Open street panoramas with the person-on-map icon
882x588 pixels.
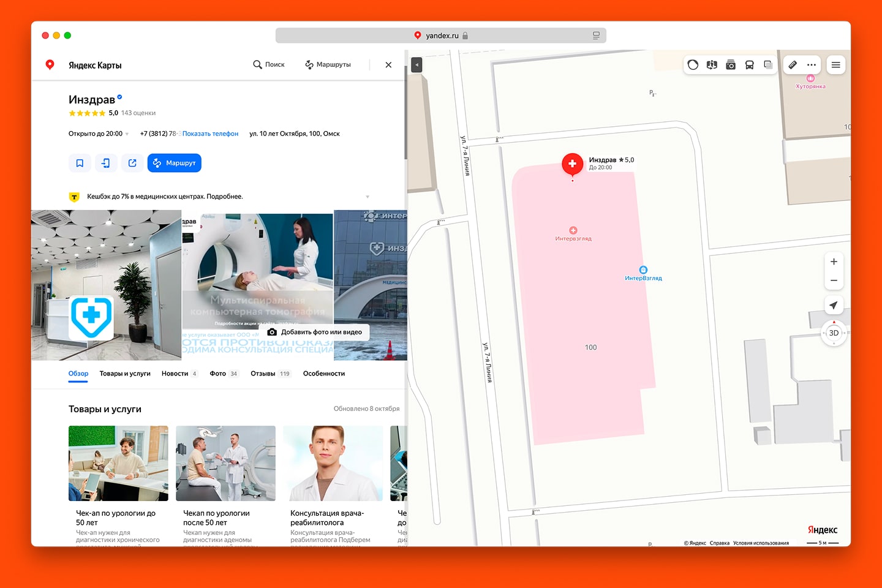click(x=712, y=65)
